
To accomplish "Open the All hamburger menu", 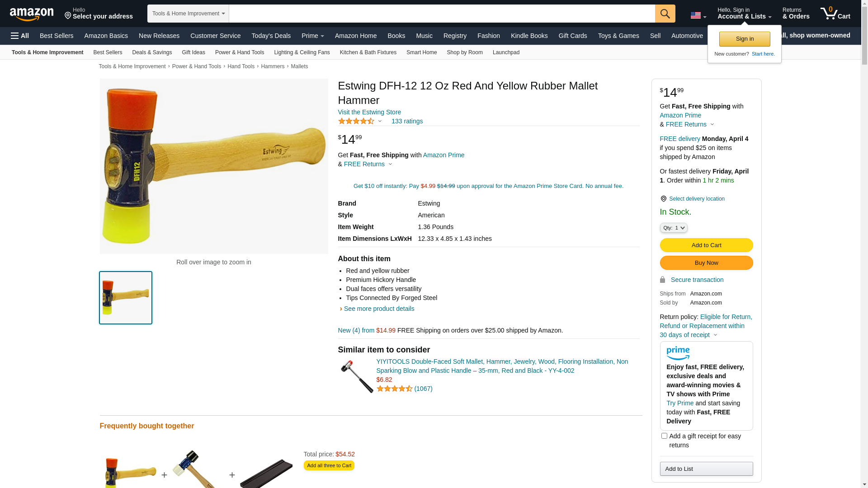I will pos(20,36).
